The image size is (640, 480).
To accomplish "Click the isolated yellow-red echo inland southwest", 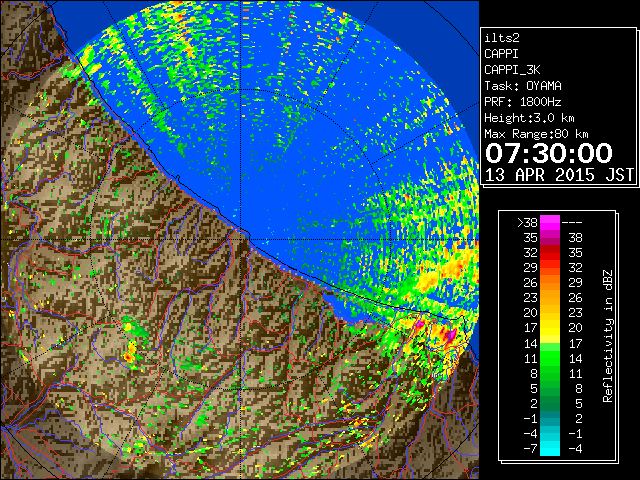I will (x=130, y=353).
